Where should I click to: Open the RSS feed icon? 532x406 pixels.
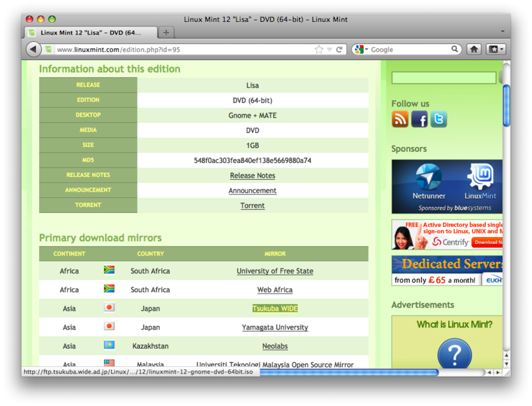click(400, 119)
